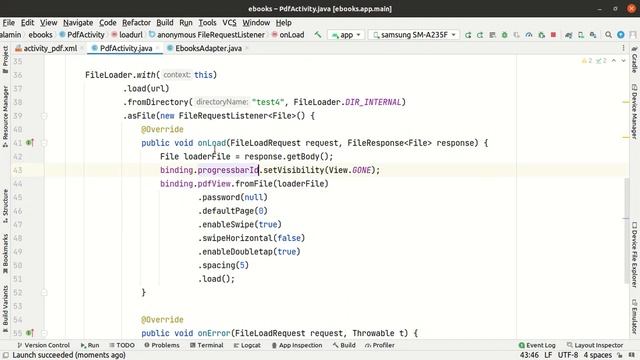Open the Emulator side panel

(634, 316)
